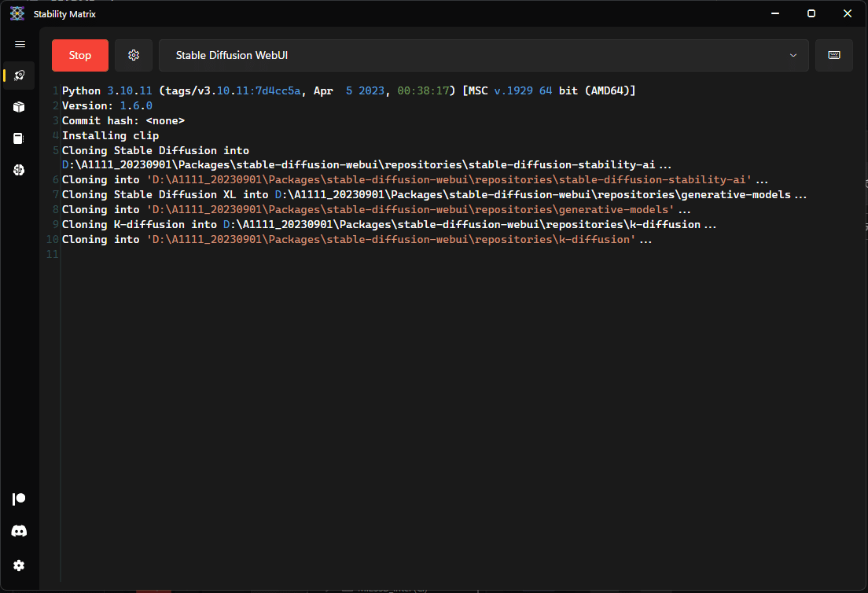
Task: Click the 'Installing clip' console line
Action: click(x=110, y=135)
